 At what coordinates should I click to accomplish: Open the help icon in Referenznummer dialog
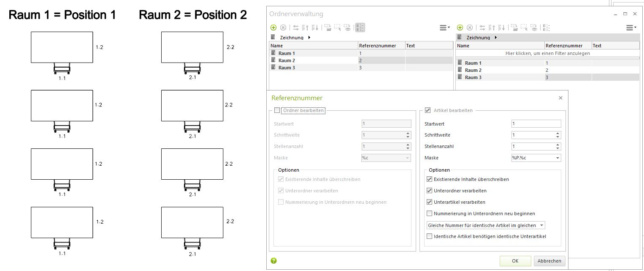[x=273, y=260]
